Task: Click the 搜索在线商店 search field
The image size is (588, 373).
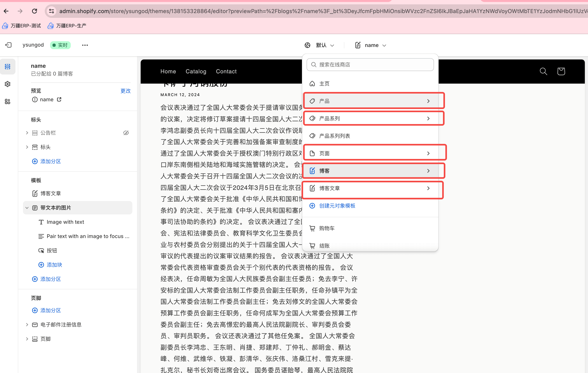Action: (370, 65)
